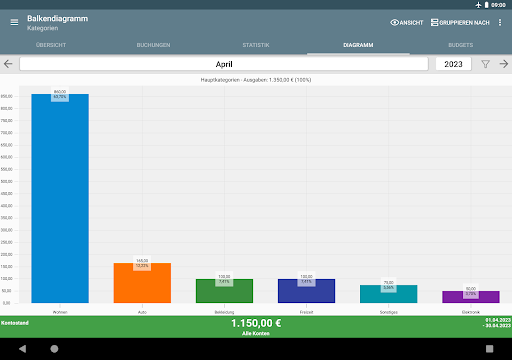Tap the Wohnen axis label
The height and width of the screenshot is (360, 512).
click(60, 312)
